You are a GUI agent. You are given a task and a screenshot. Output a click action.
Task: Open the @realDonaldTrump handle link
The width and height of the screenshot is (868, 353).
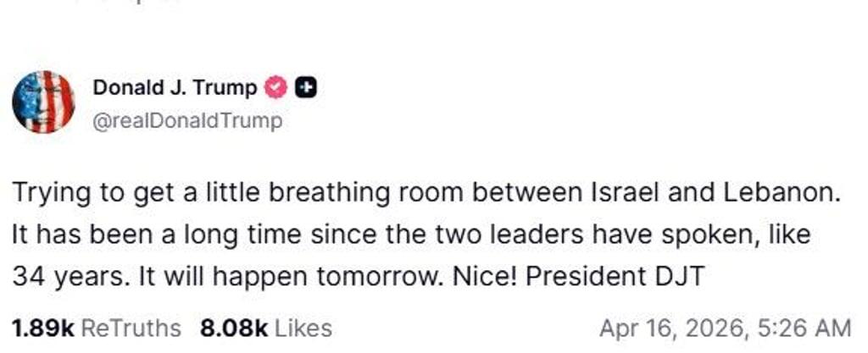(186, 121)
